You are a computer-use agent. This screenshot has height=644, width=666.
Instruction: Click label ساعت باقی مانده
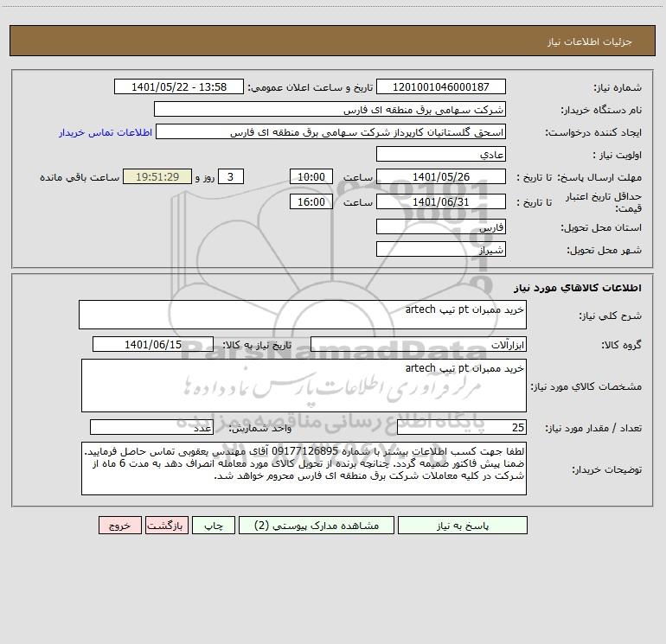point(80,177)
